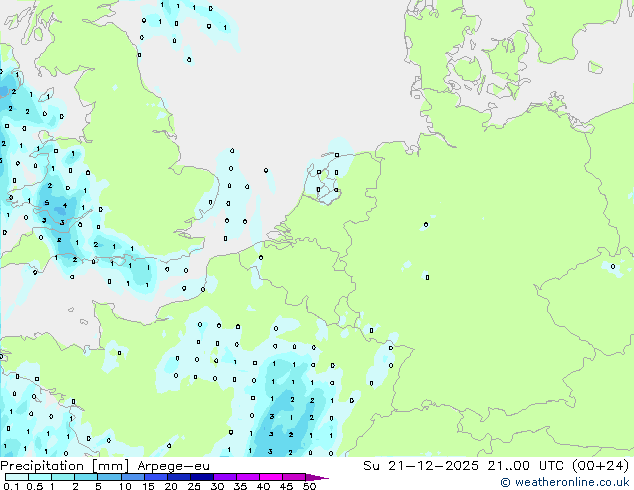Pick the 0.1–0.5 mm legend color swatch
This screenshot has width=634, height=490.
(x=17, y=477)
